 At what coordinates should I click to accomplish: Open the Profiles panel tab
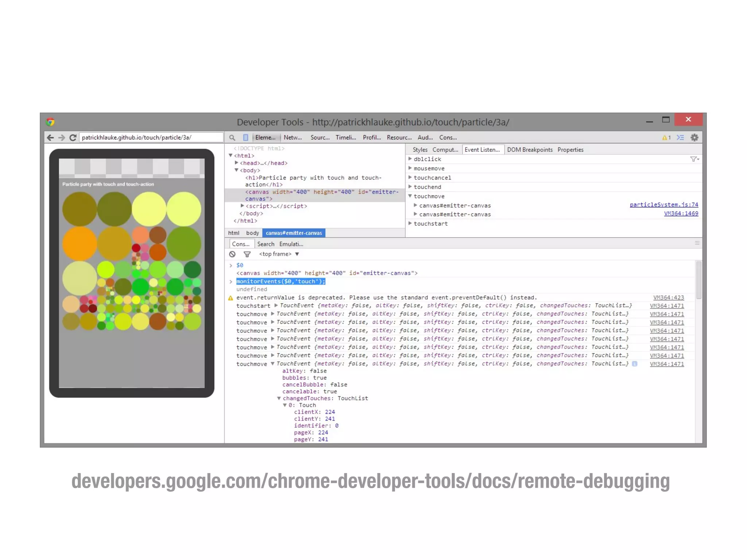pyautogui.click(x=372, y=138)
